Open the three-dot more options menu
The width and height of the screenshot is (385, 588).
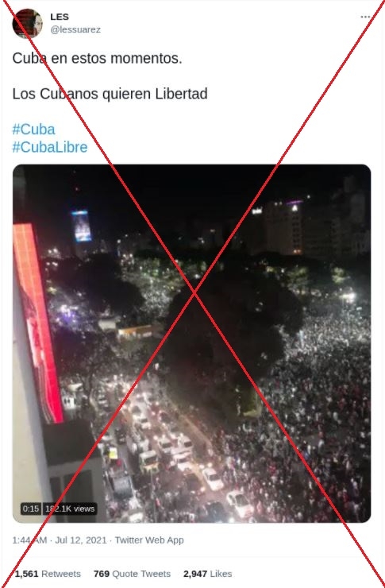pos(365,17)
